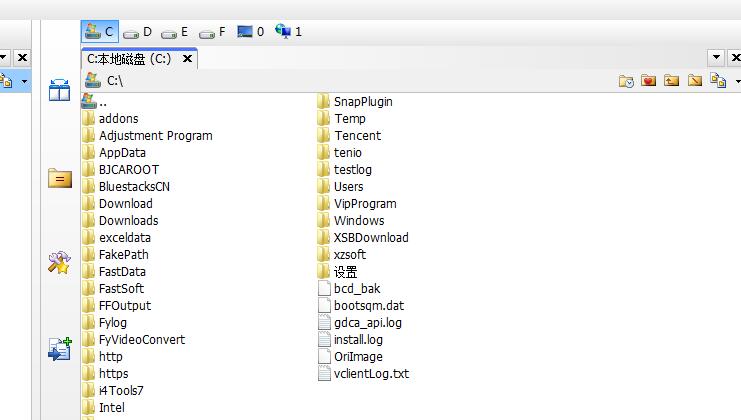Open the tab list dropdown arrow
Screen dimensions: 741x420
716,58
